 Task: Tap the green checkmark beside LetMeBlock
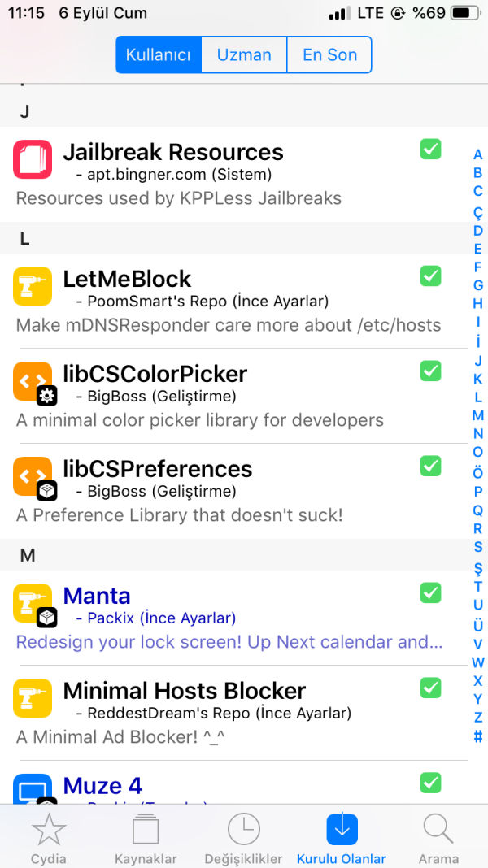point(430,276)
